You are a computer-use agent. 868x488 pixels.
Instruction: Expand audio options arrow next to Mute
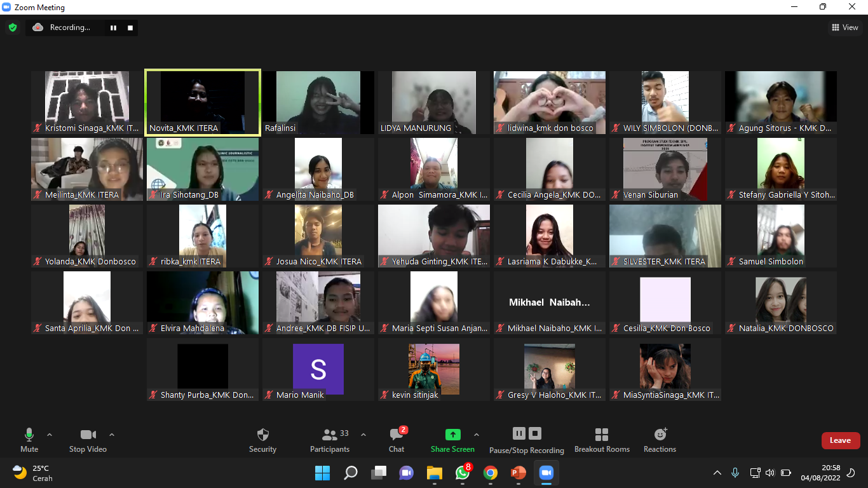click(x=50, y=435)
